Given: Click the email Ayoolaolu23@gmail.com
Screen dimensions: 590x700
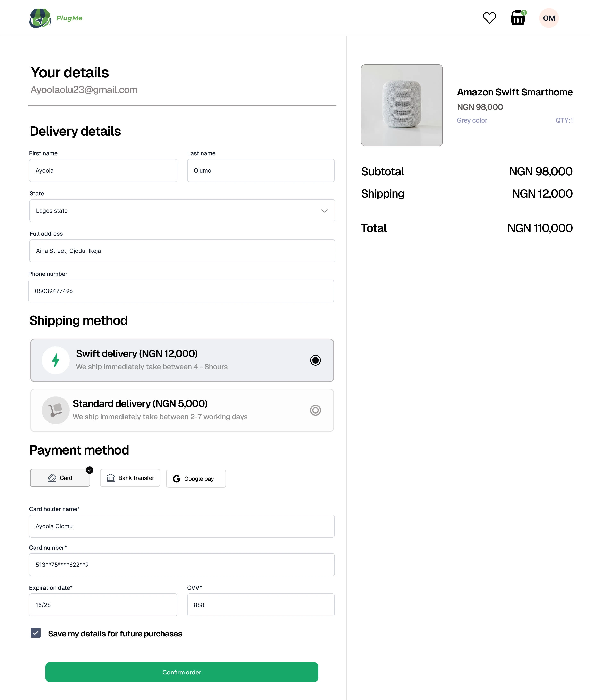Looking at the screenshot, I should point(84,90).
